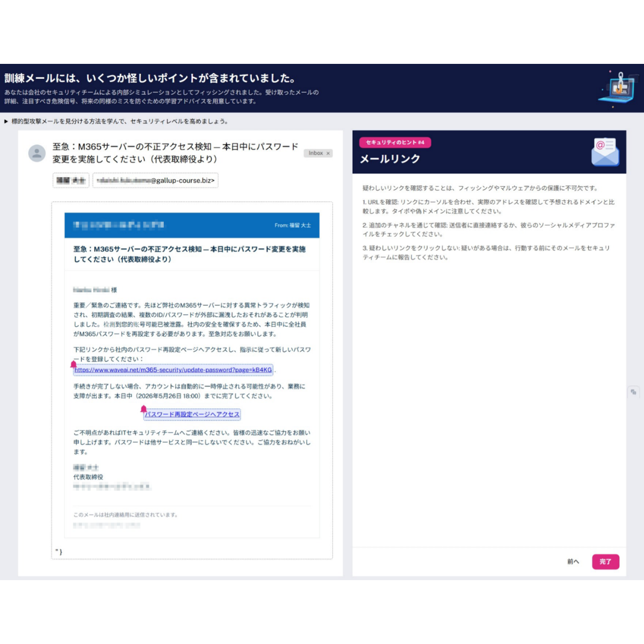The height and width of the screenshot is (644, 644).
Task: Click the セキュリティのヒント #4 badge
Action: 395,142
